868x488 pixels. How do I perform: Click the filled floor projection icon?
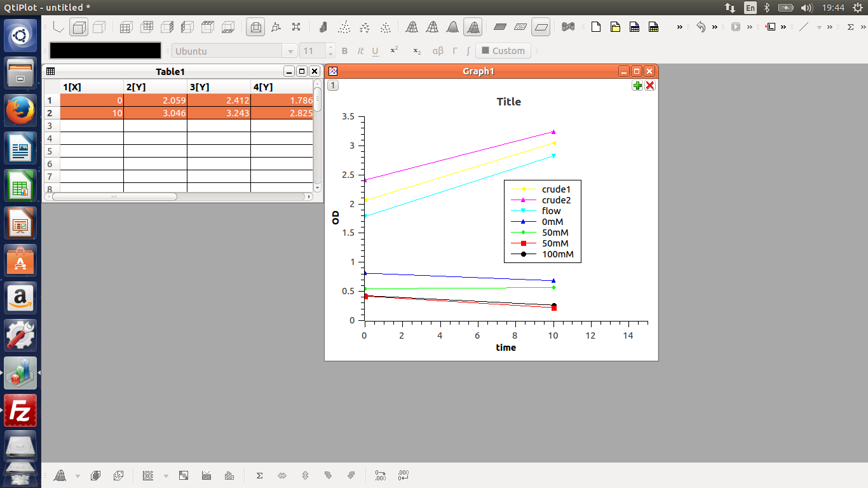pos(500,27)
